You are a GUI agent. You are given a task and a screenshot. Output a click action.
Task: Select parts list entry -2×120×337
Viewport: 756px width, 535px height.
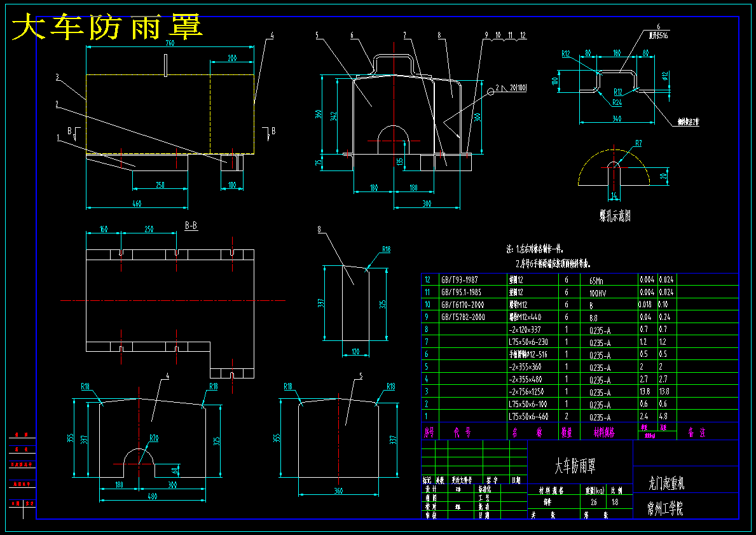pyautogui.click(x=525, y=330)
